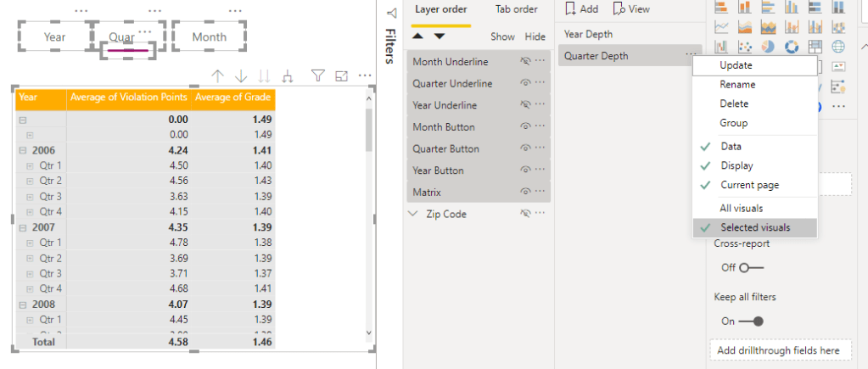The width and height of the screenshot is (868, 369).
Task: Move layer up with the up triangle
Action: point(418,36)
